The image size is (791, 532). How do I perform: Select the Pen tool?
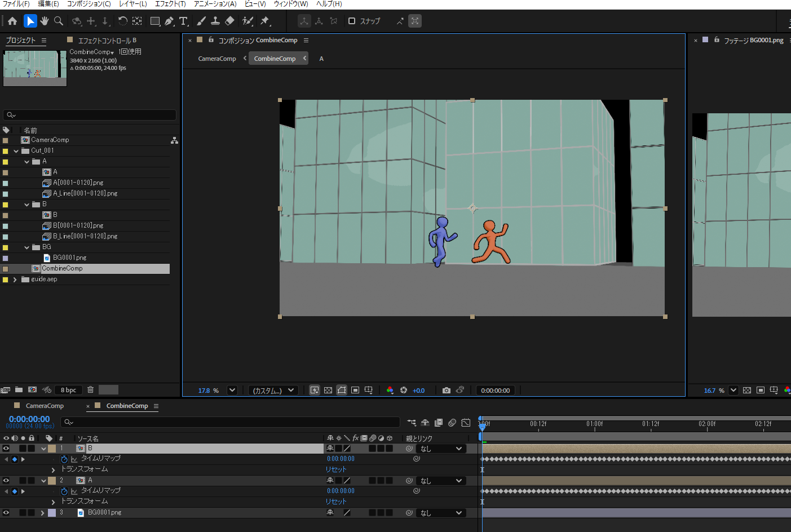pyautogui.click(x=169, y=21)
